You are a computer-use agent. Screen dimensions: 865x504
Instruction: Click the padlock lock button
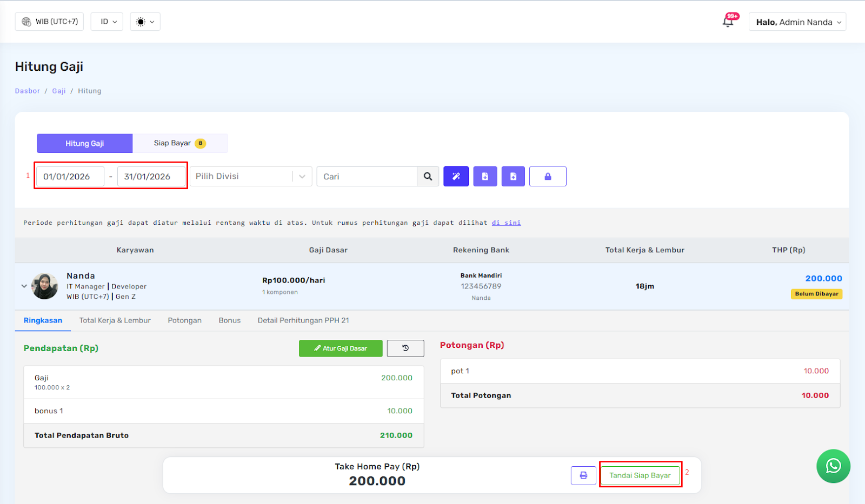[x=548, y=177]
